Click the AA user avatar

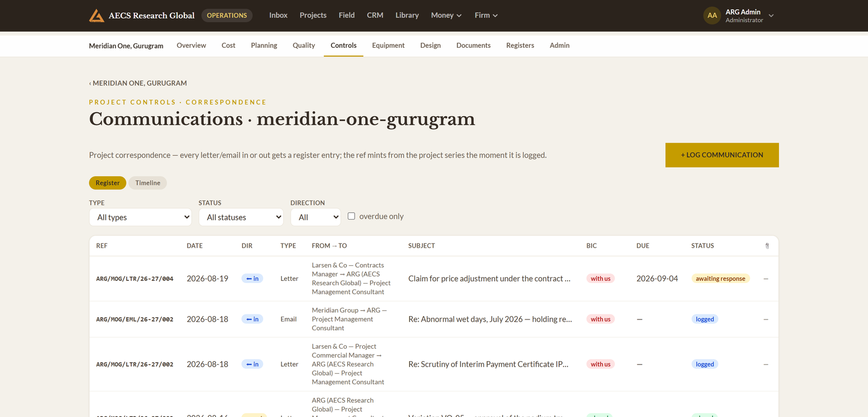click(x=712, y=16)
